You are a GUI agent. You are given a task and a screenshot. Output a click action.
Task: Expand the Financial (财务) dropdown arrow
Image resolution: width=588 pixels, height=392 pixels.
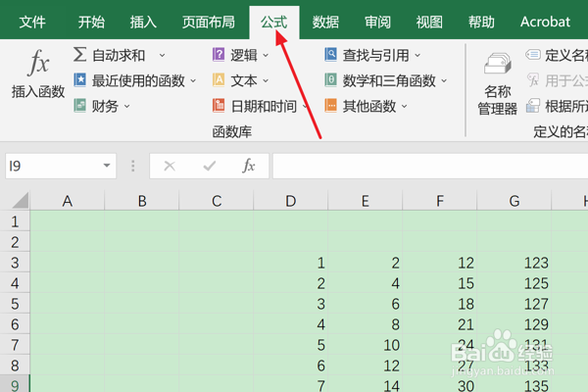tap(127, 106)
